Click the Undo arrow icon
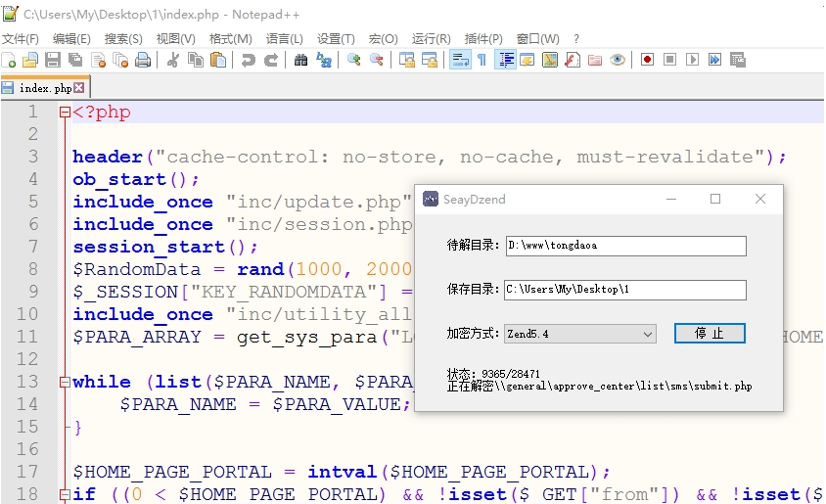826x504 pixels. tap(249, 60)
